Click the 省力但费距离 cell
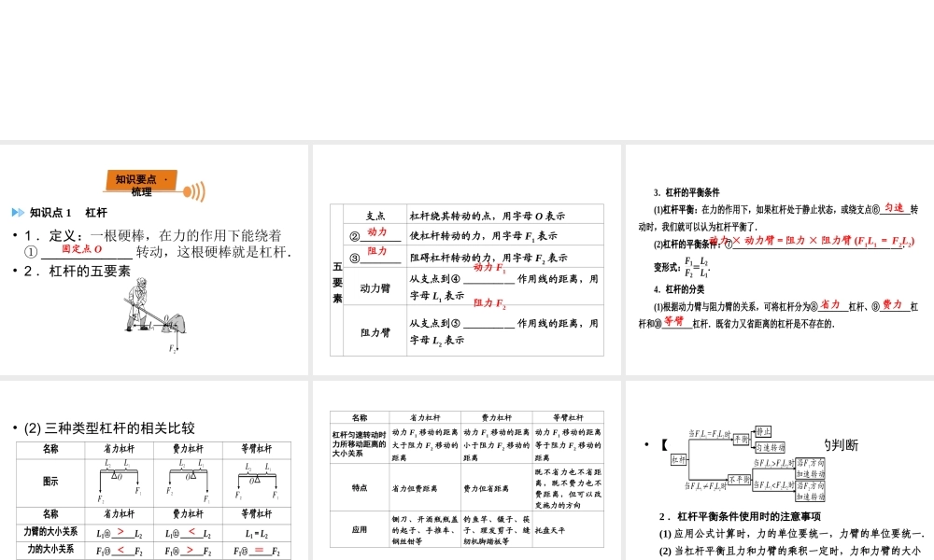This screenshot has width=934, height=560. pyautogui.click(x=425, y=487)
